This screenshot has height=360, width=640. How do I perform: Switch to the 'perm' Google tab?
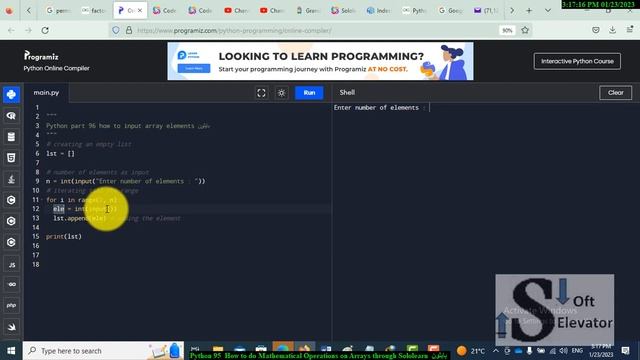pyautogui.click(x=59, y=11)
